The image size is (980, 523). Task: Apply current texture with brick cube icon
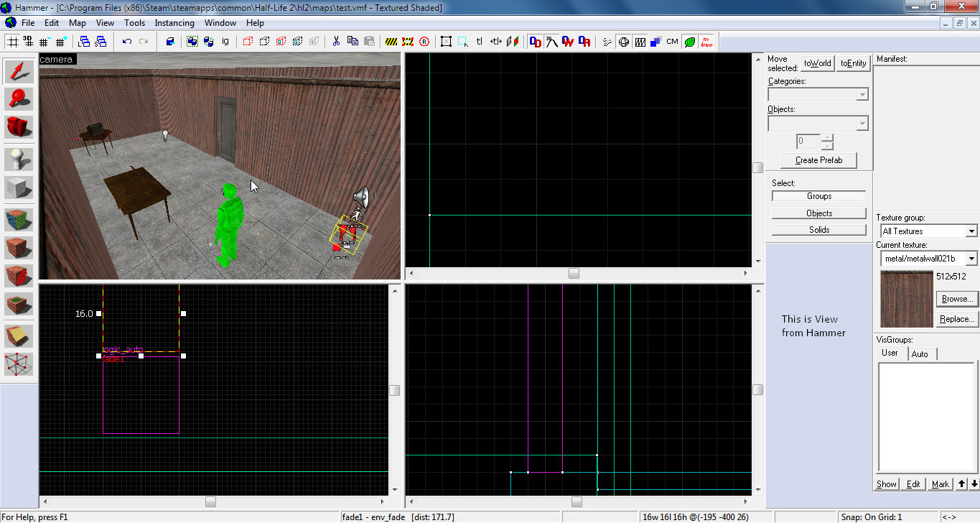pyautogui.click(x=19, y=248)
